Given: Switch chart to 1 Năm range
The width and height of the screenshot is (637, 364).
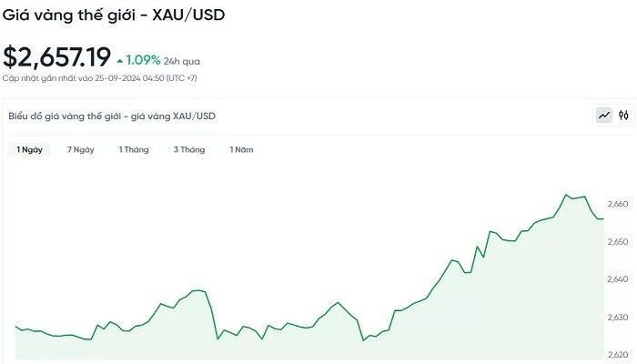Looking at the screenshot, I should (241, 149).
